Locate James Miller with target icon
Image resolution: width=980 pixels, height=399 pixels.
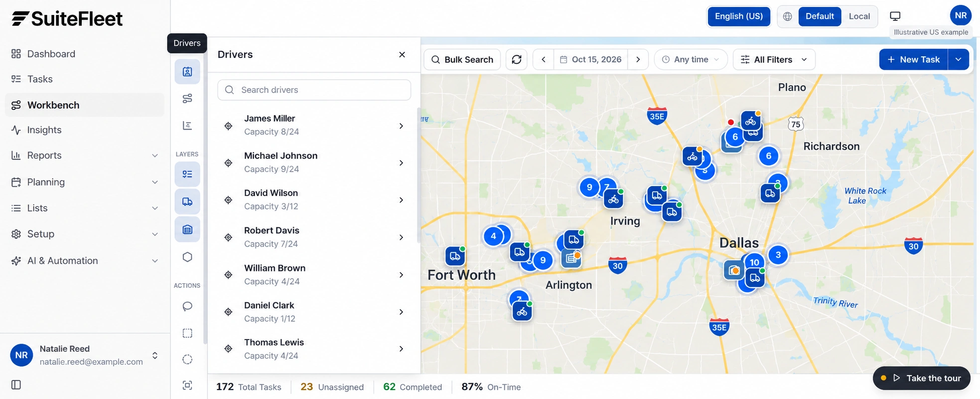click(x=228, y=126)
